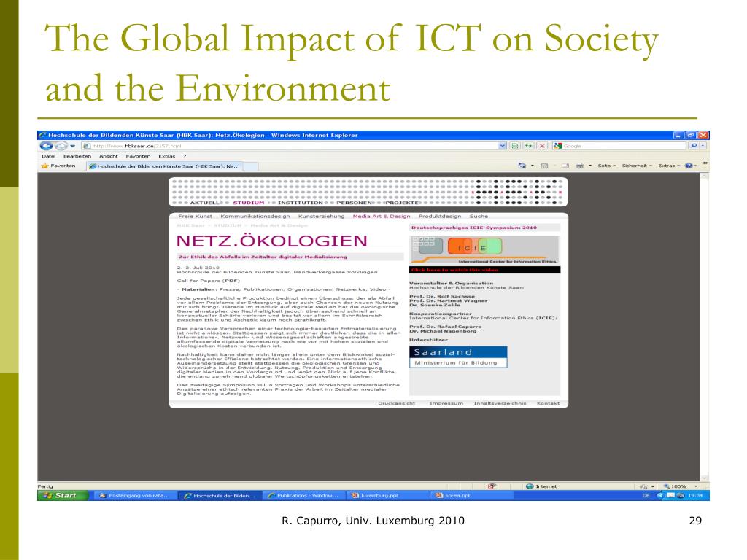Viewport: 747px width, 560px height.
Task: Click the Impressum footer link
Action: coord(446,403)
